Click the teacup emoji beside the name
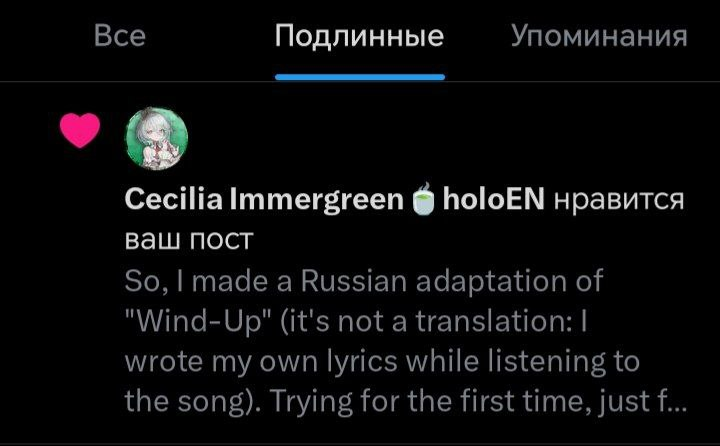Viewport: 720px width, 446px height. [421, 200]
